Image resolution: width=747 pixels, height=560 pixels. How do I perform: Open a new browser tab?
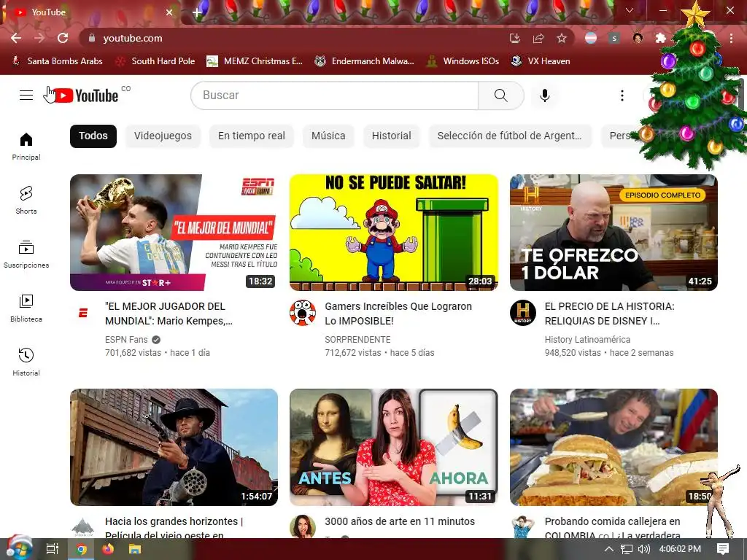(197, 12)
